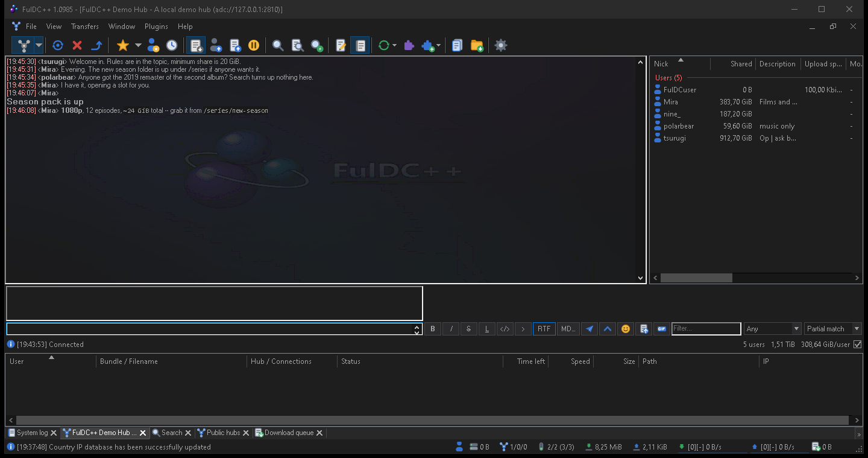
Task: Open the Notepad toolbar icon
Action: (x=341, y=45)
